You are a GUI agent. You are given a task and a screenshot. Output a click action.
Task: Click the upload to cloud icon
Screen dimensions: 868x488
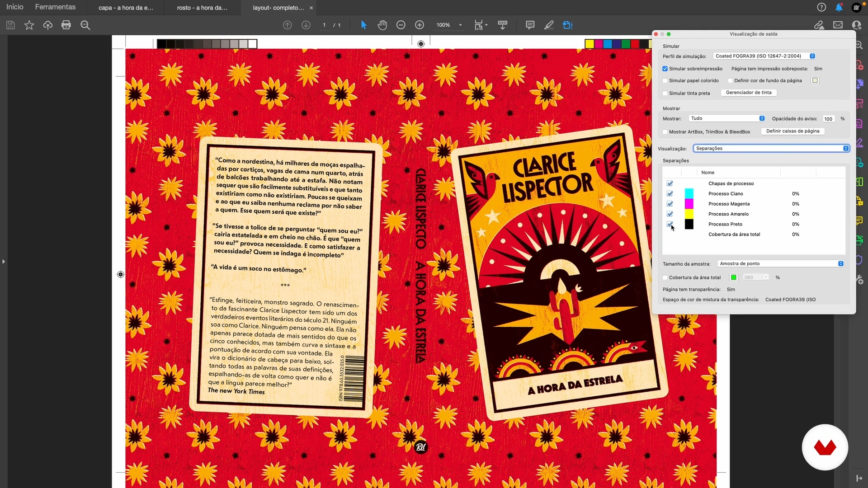pos(47,25)
